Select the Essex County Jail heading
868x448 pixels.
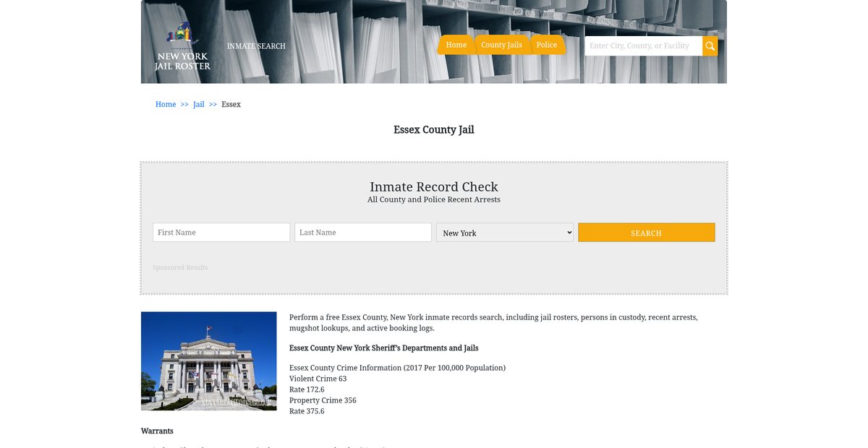(434, 130)
